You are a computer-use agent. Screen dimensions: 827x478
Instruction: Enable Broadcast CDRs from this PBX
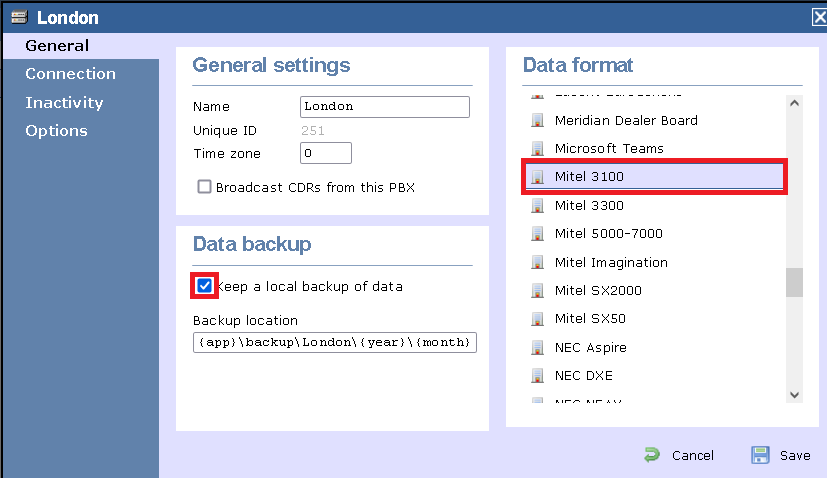pos(204,187)
